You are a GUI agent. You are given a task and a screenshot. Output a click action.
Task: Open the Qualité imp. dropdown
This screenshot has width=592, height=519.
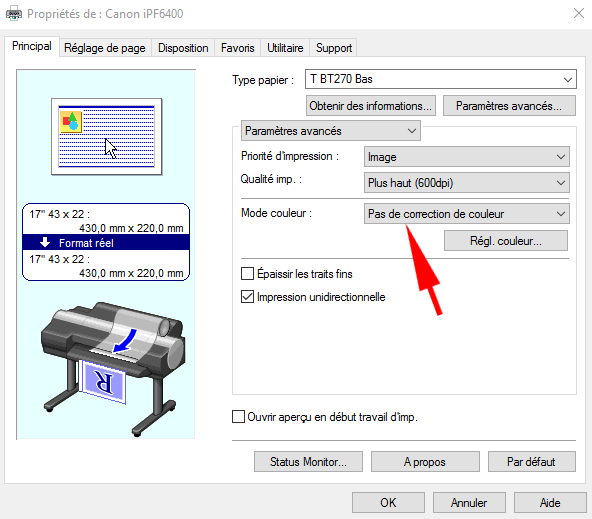467,183
